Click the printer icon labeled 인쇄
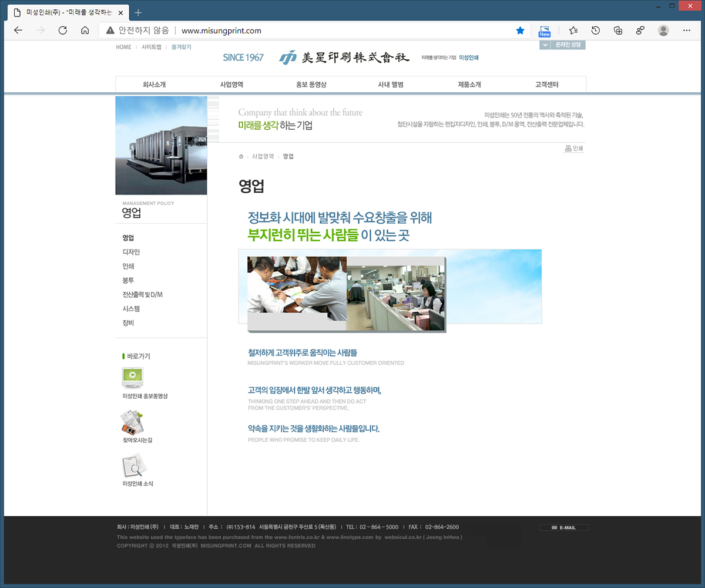 pyautogui.click(x=574, y=149)
